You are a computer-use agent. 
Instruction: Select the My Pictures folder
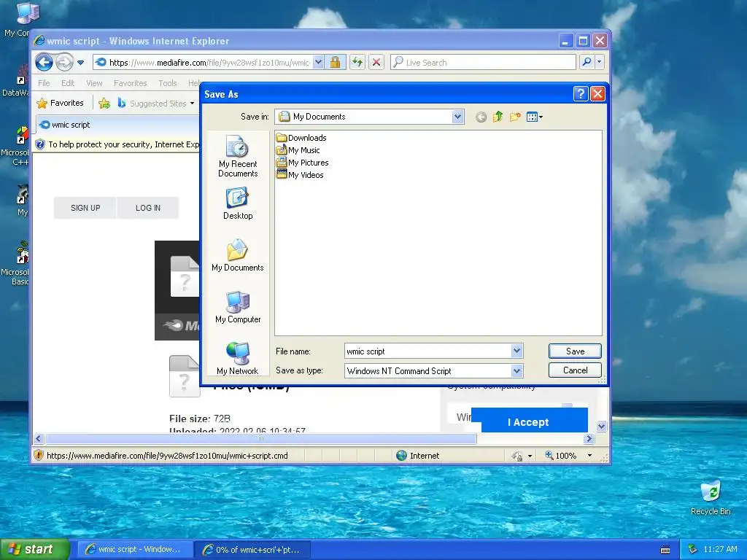(303, 163)
